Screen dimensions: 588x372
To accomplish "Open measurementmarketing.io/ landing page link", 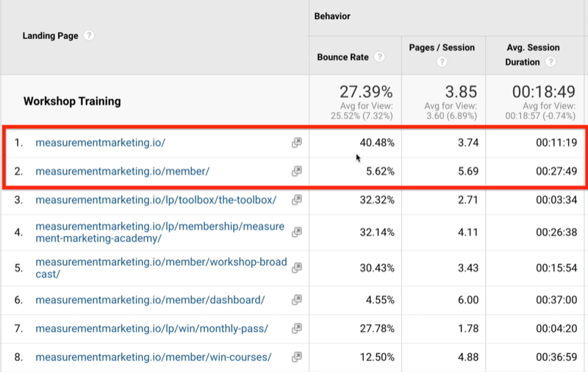I will 100,143.
